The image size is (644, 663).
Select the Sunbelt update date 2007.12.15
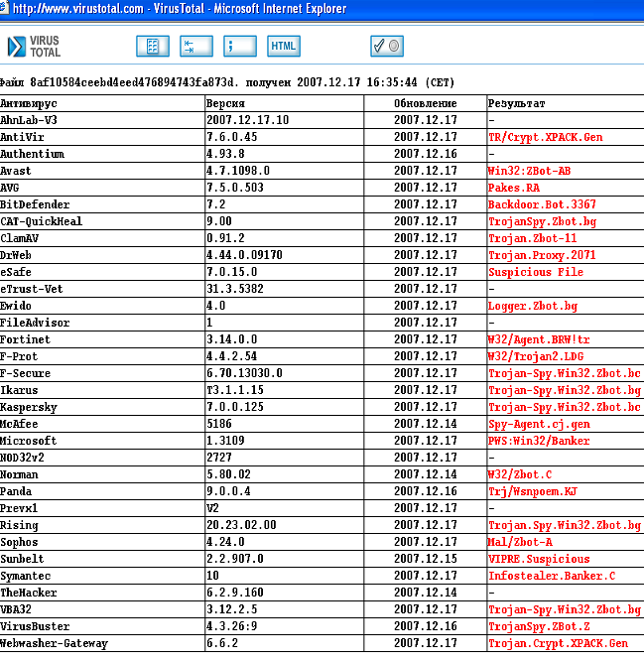pos(426,559)
